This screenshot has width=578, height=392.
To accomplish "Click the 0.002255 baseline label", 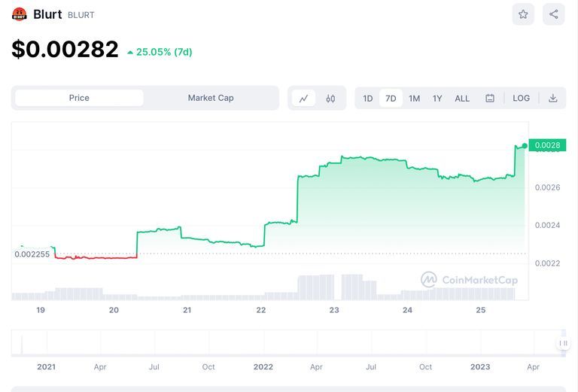I will [x=32, y=254].
